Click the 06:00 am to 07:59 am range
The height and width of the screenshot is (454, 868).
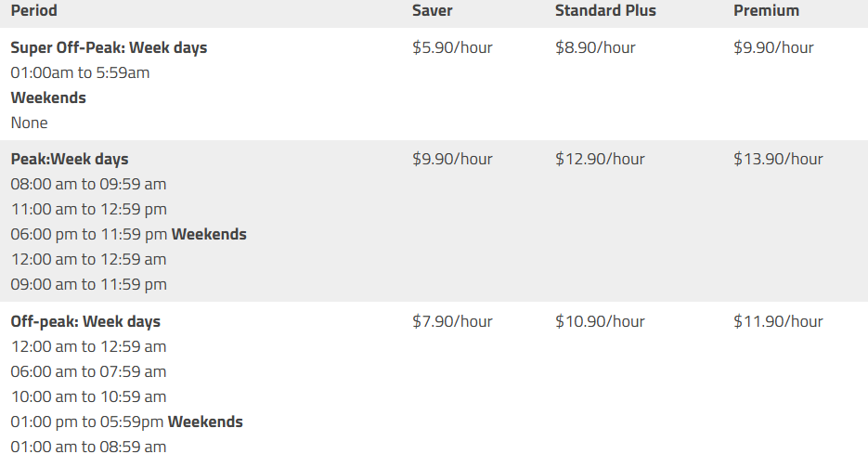tap(88, 371)
